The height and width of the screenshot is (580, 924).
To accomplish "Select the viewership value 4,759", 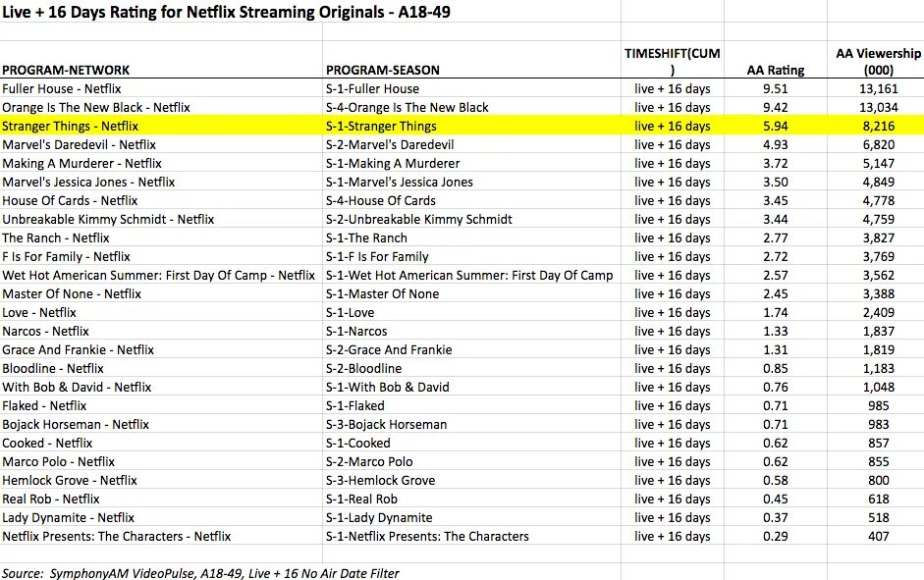I will point(878,220).
